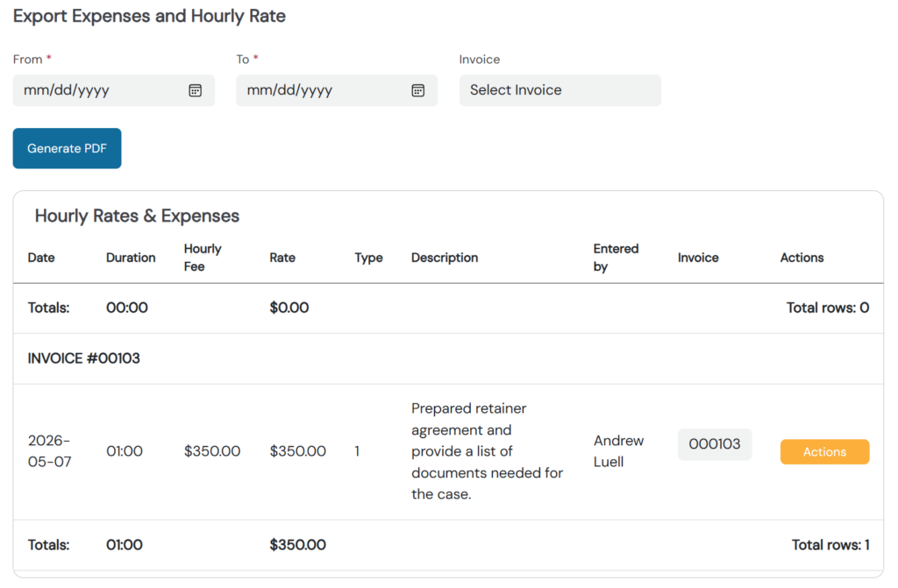Click the retainer agreement description text
This screenshot has height=588, width=898.
tap(488, 451)
